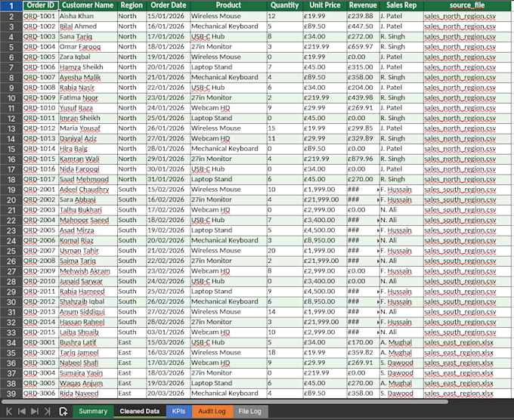Image resolution: width=514 pixels, height=420 pixels.
Task: Click cell ORD-1001
Action: click(41, 16)
